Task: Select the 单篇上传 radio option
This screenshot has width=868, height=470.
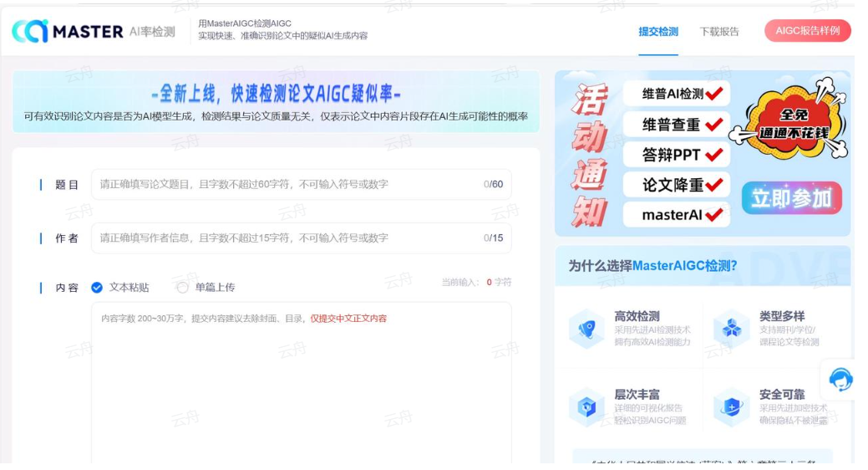Action: tap(182, 287)
